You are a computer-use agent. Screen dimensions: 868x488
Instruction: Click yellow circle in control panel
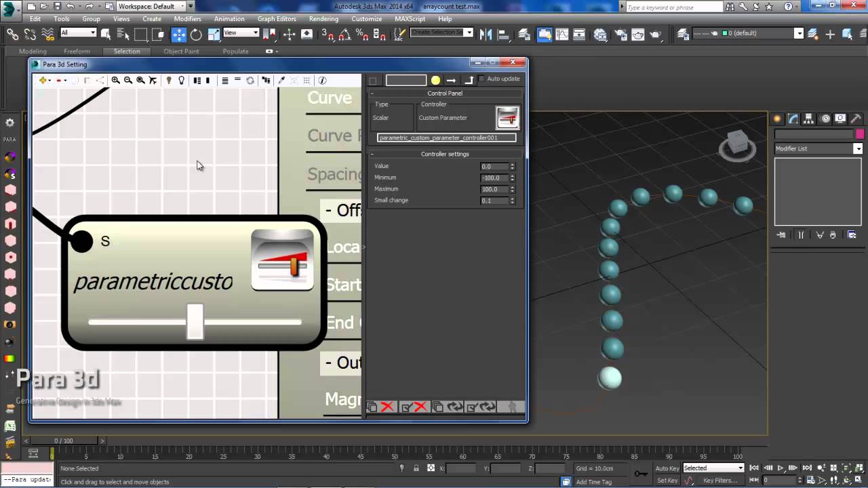click(435, 80)
